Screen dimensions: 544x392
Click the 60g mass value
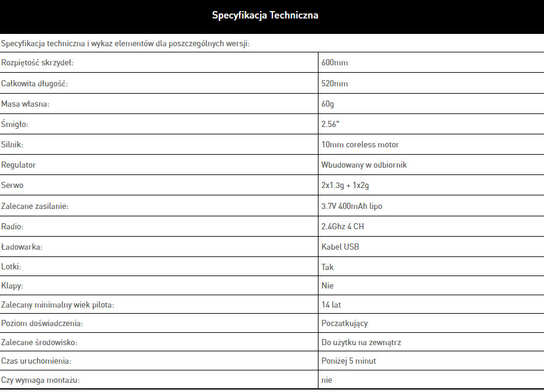click(x=328, y=104)
